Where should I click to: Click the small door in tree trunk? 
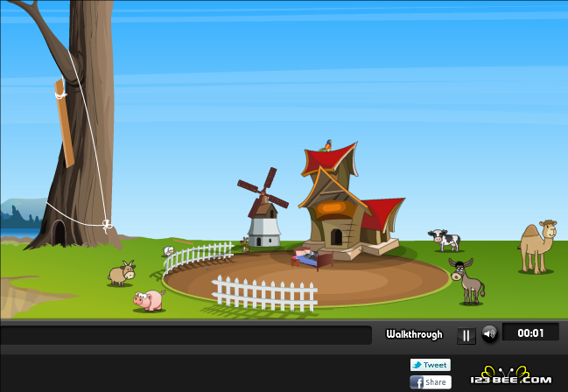[59, 233]
